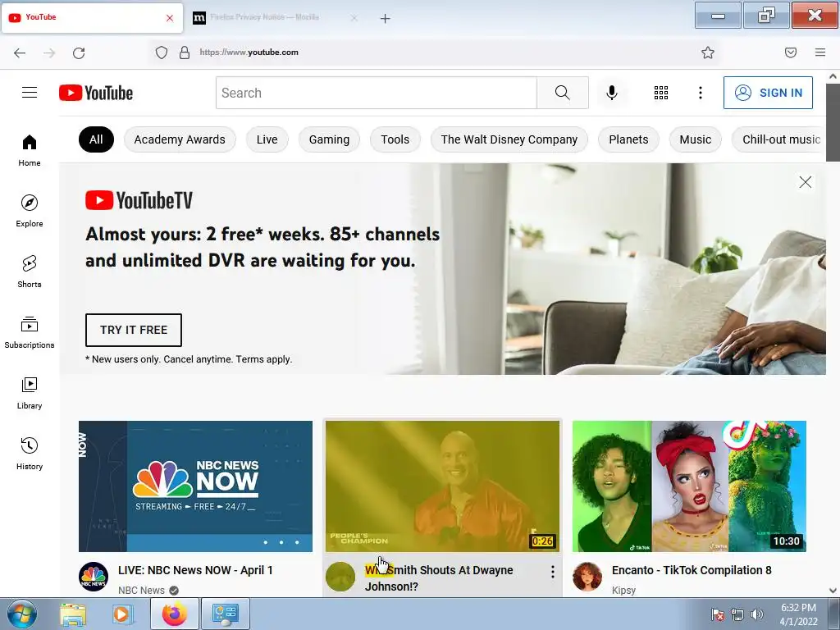Open Will Smith Shouts At Dwayne Johnson title

click(x=439, y=578)
